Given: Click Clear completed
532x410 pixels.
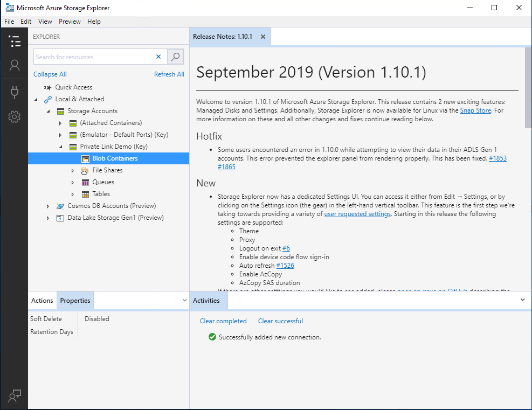Looking at the screenshot, I should [223, 321].
